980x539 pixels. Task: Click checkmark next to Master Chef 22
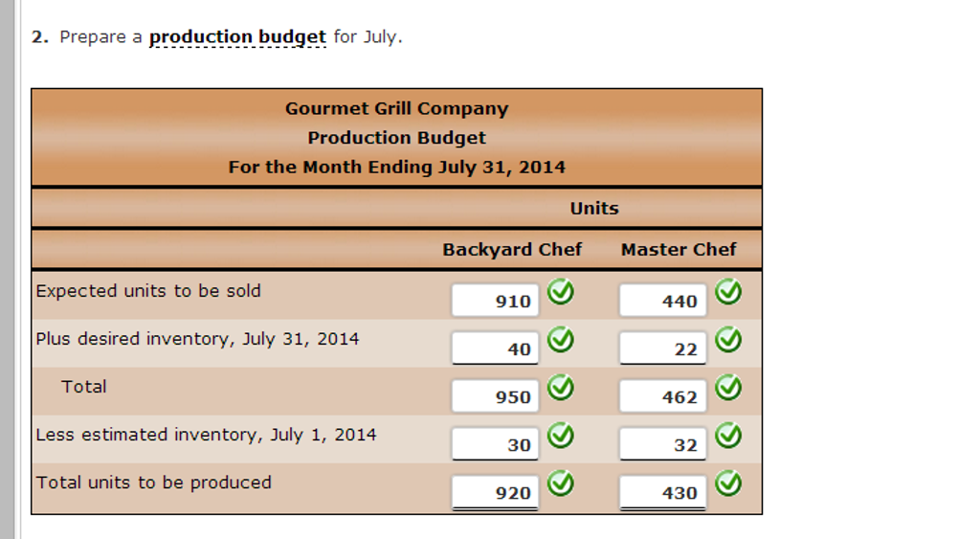click(x=728, y=339)
